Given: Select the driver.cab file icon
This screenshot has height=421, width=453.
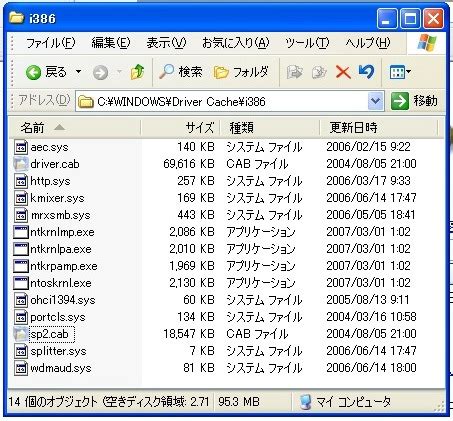Looking at the screenshot, I should (21, 164).
